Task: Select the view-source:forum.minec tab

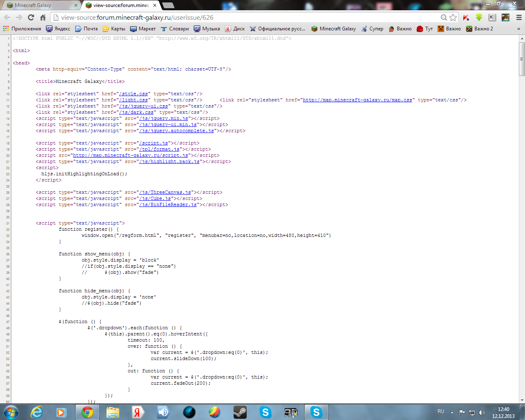Action: coord(119,5)
